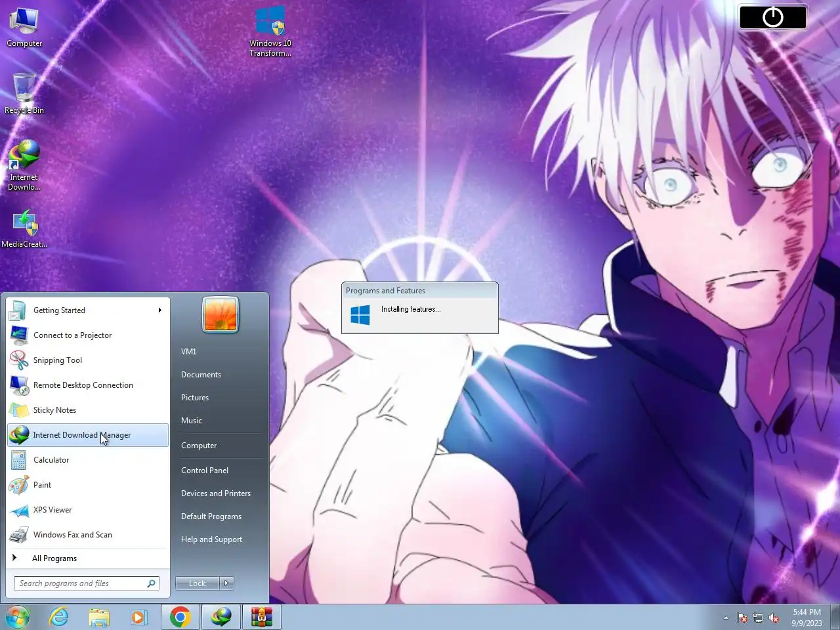Expand All Programs list
The height and width of the screenshot is (630, 840).
tap(87, 558)
